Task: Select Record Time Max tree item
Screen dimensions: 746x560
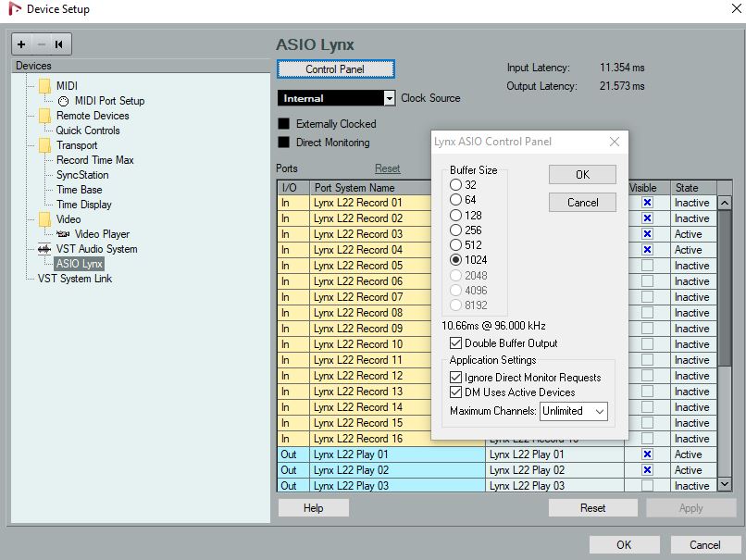Action: (95, 160)
